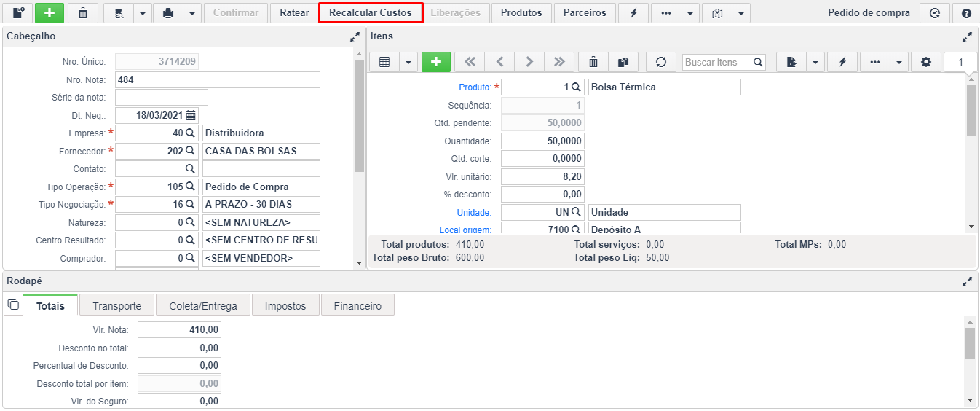
Task: Refresh items with circular arrow icon
Action: click(661, 62)
